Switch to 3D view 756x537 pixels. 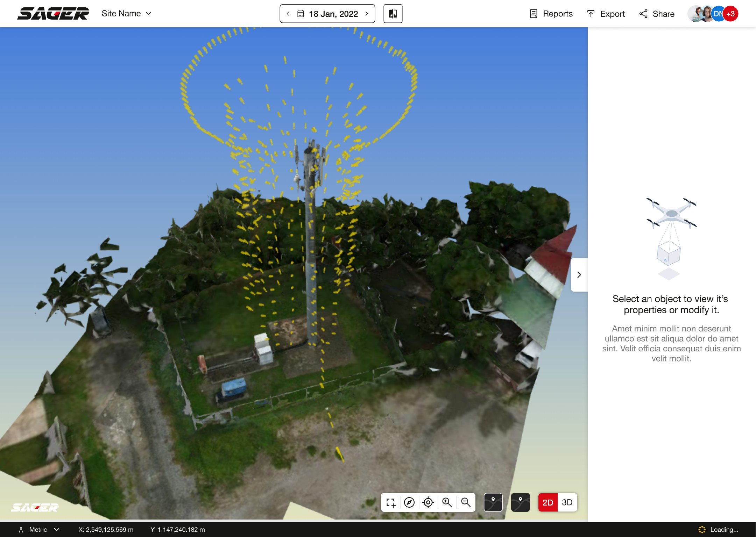point(567,502)
